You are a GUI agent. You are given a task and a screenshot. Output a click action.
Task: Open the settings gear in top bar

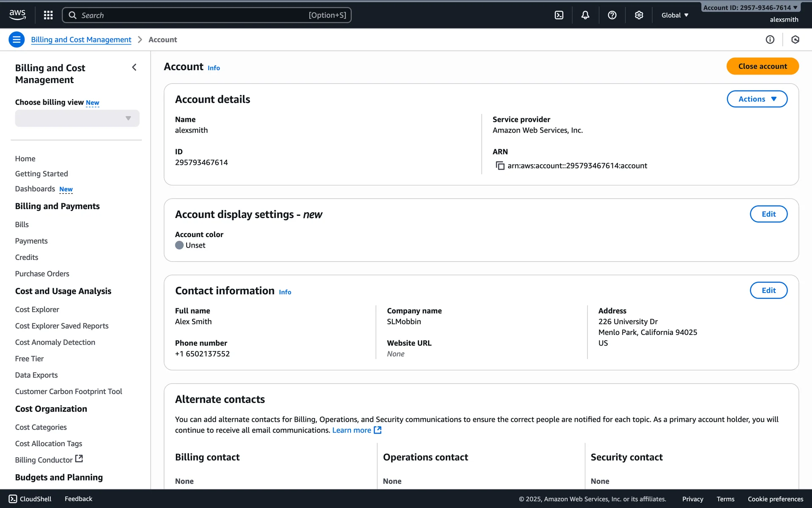tap(639, 15)
